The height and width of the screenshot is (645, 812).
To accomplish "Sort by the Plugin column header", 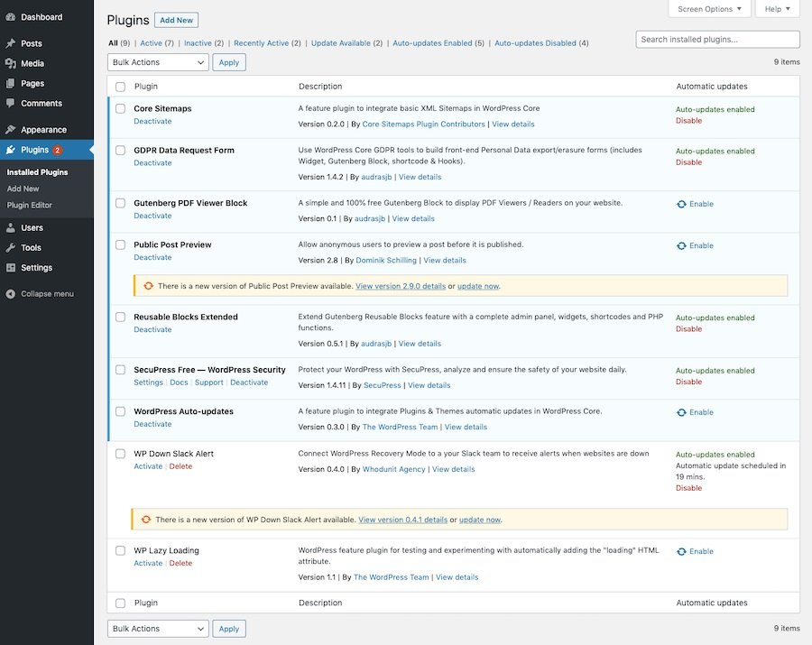I will tap(146, 87).
